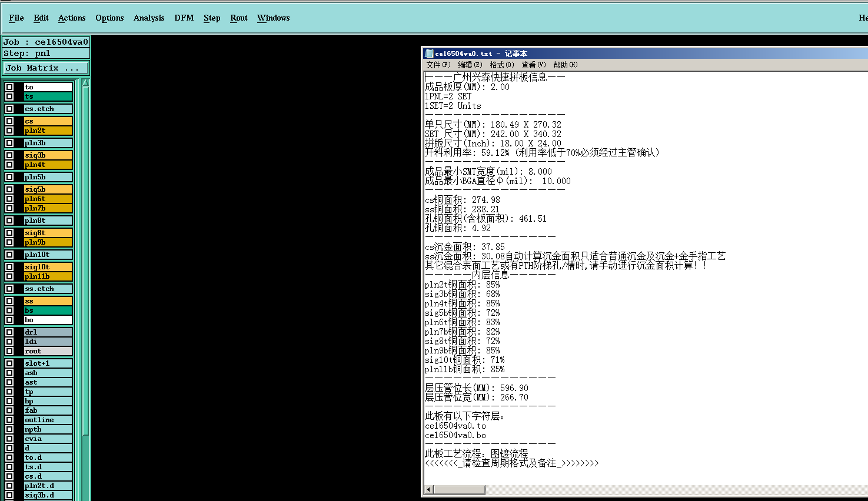Viewport: 868px width, 501px height.
Task: Enable the drl layer checkbox
Action: point(9,332)
